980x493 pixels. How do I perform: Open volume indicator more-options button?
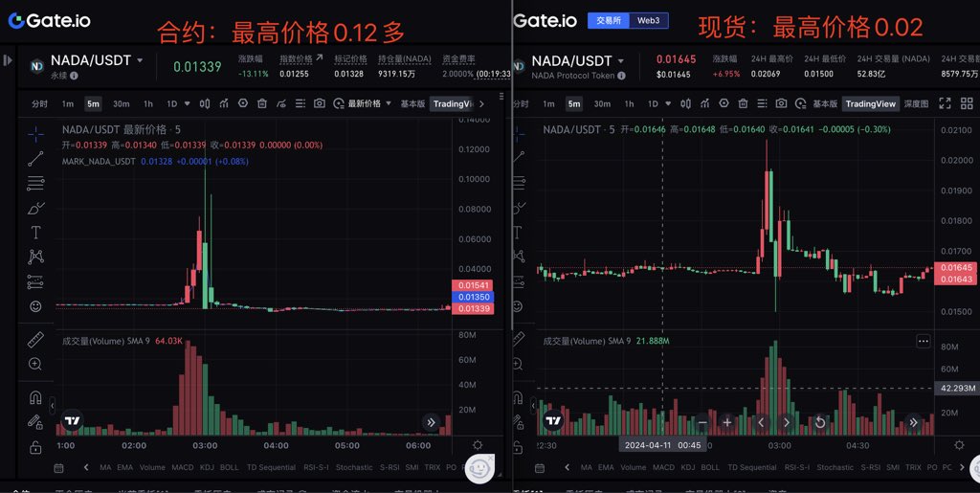click(x=924, y=341)
